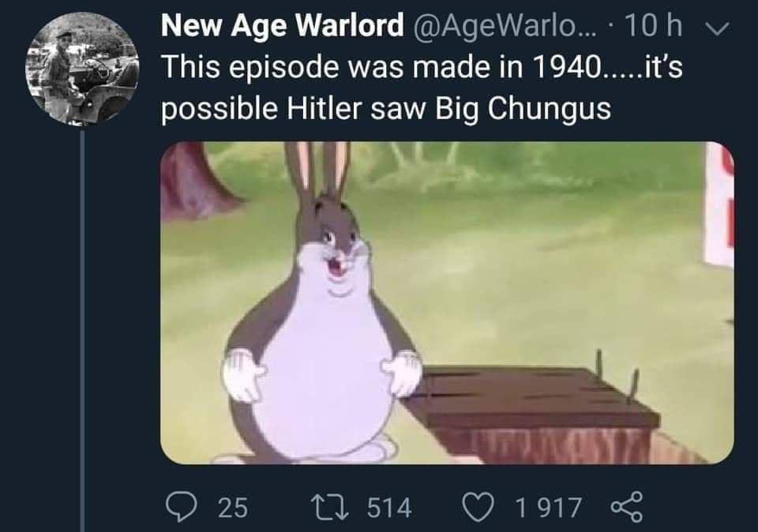Like the tweet with the heart icon

(479, 507)
